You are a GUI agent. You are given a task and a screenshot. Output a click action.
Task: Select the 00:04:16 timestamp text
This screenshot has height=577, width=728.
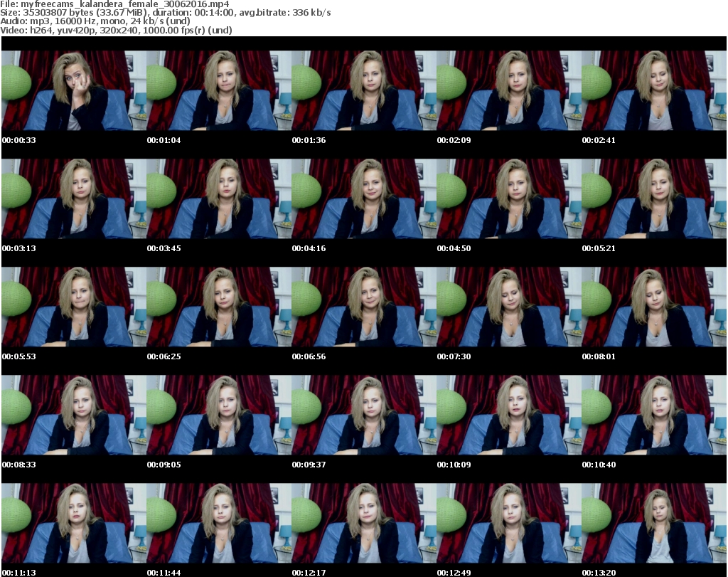tap(309, 248)
